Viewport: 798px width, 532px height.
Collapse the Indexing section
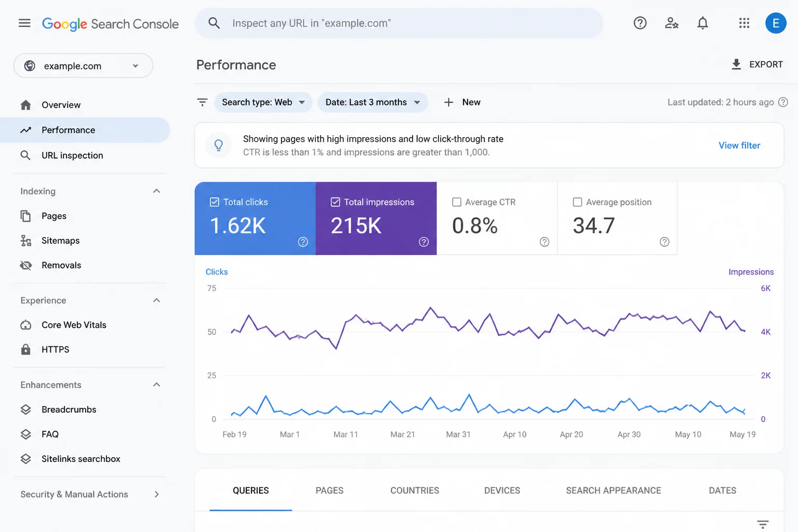coord(156,191)
